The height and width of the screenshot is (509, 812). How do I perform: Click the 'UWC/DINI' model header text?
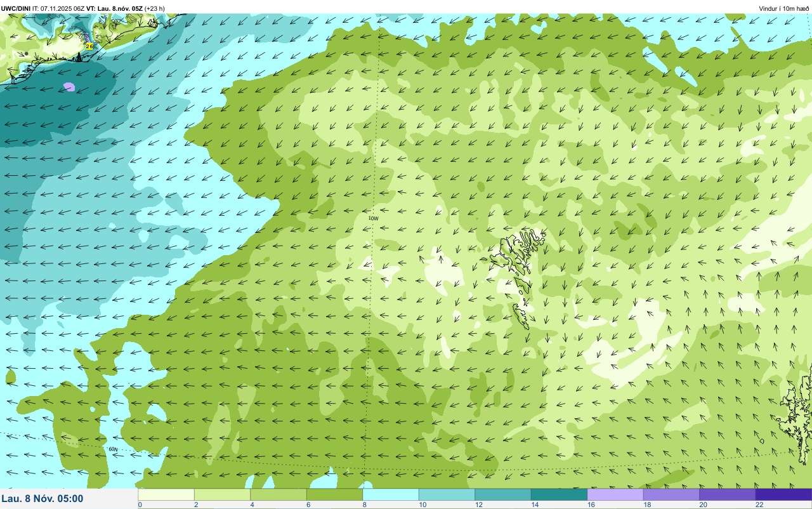coord(15,8)
